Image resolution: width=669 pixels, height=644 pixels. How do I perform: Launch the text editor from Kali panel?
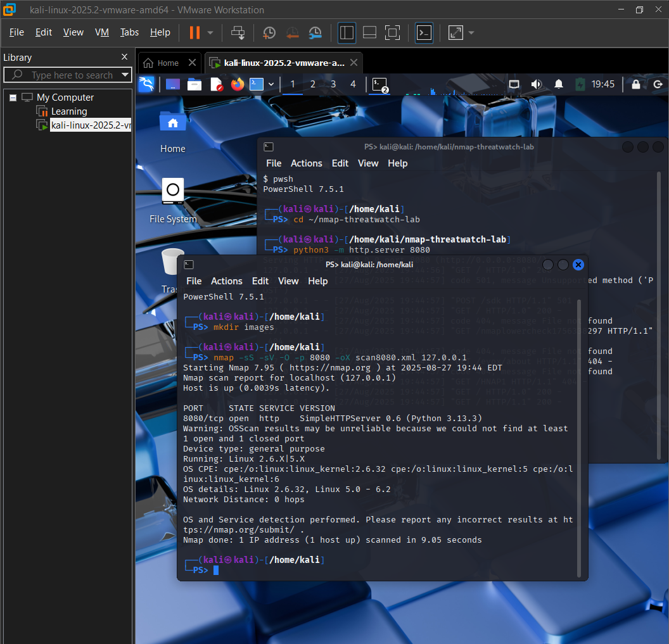coord(216,84)
